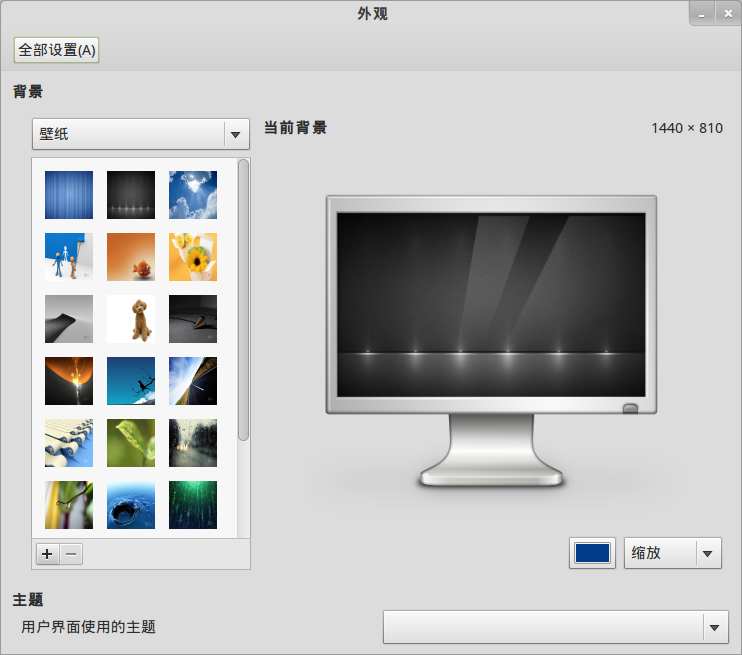
Task: Click the plus button to add a wallpaper
Action: click(47, 554)
